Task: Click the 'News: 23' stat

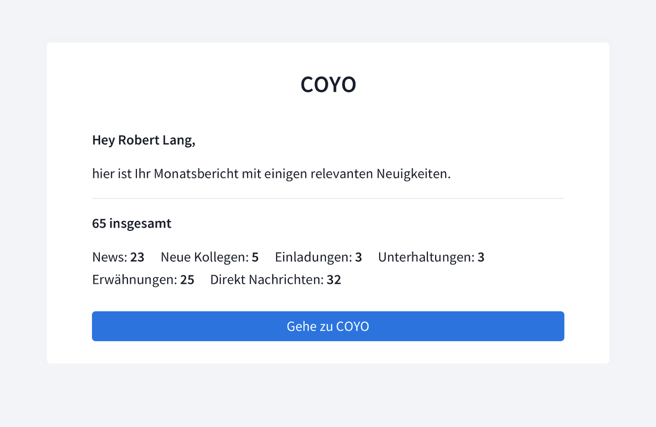Action: point(118,257)
